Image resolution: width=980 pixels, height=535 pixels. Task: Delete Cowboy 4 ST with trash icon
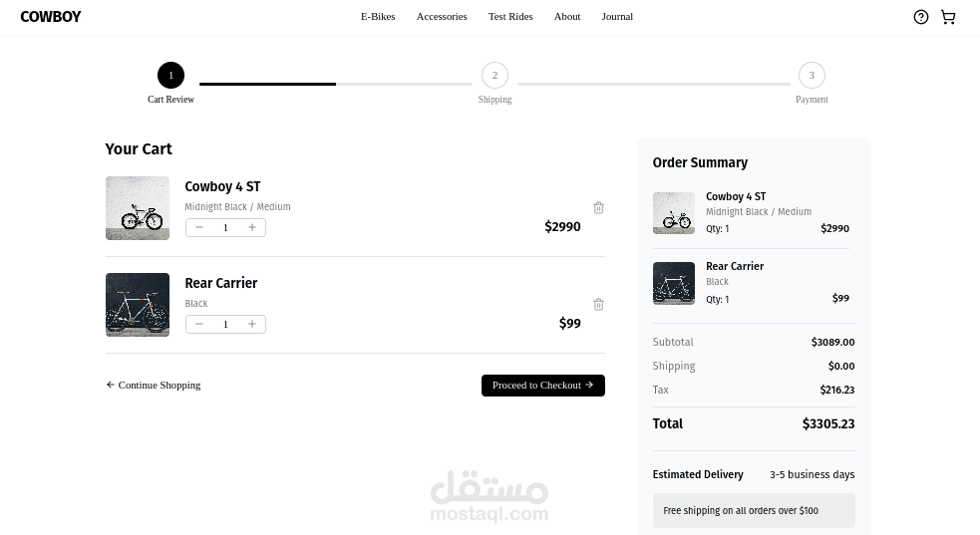pos(598,208)
